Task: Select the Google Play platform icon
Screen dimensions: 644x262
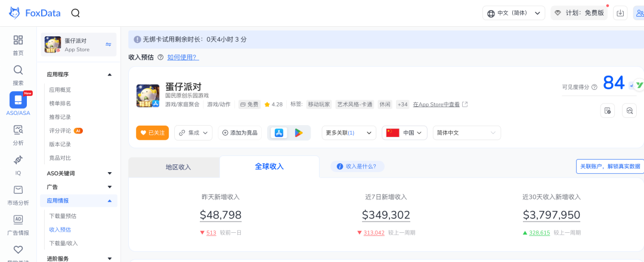Action: [299, 133]
